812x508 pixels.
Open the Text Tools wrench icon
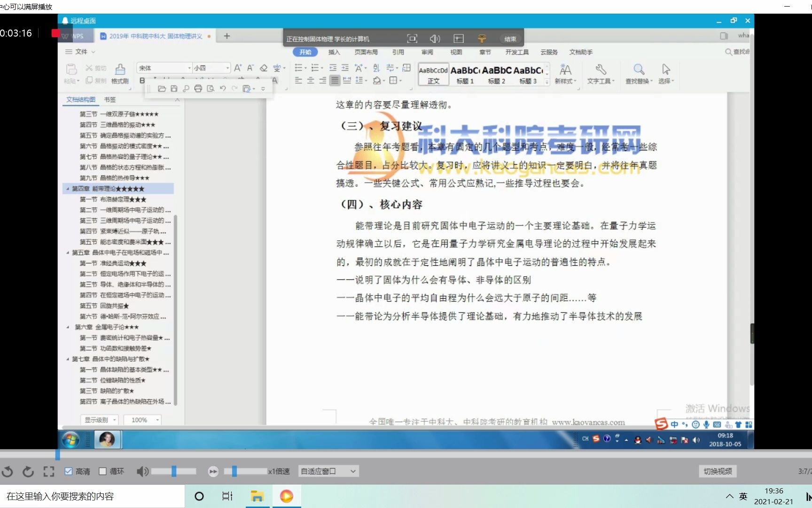601,69
